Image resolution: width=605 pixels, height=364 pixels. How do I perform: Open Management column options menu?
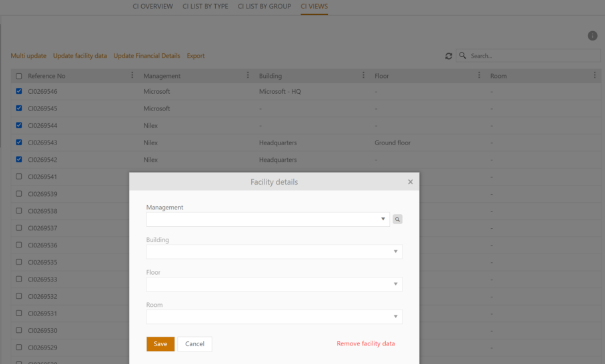coord(248,75)
